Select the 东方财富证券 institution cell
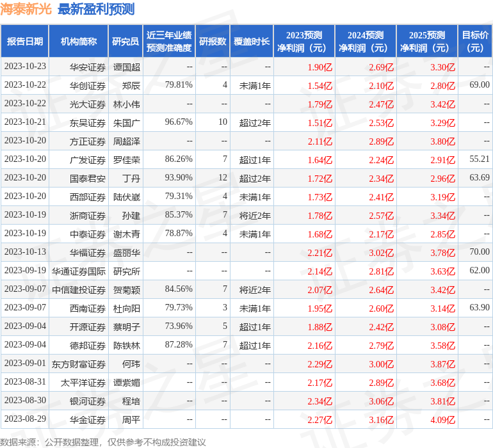493x448 pixels. point(79,364)
